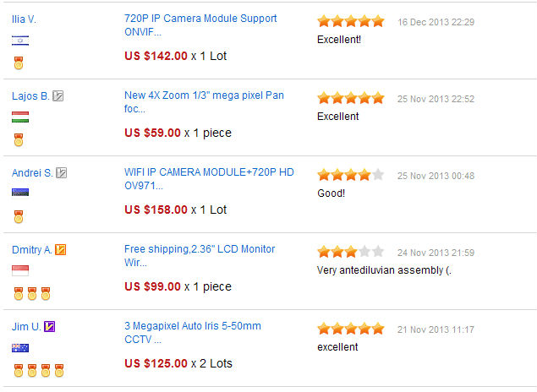
Task: Click the medal icon under Ilia V.
Action: coord(19,63)
